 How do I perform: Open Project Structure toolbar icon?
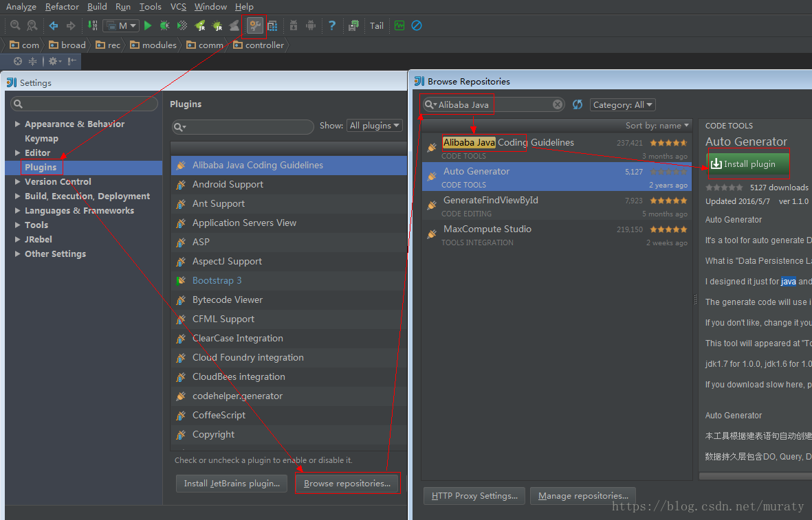tap(272, 25)
